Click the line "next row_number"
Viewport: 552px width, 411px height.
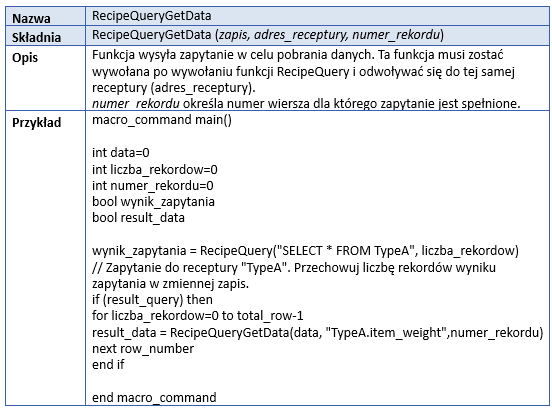[143, 349]
